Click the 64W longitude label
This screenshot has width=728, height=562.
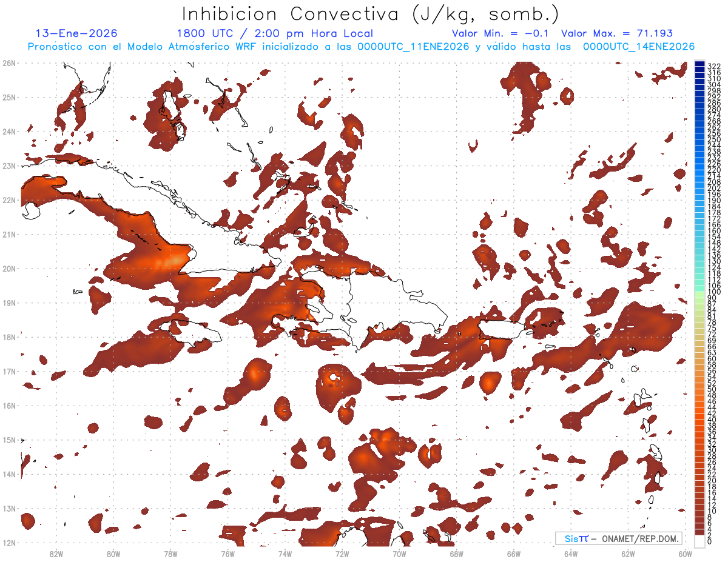click(x=571, y=554)
